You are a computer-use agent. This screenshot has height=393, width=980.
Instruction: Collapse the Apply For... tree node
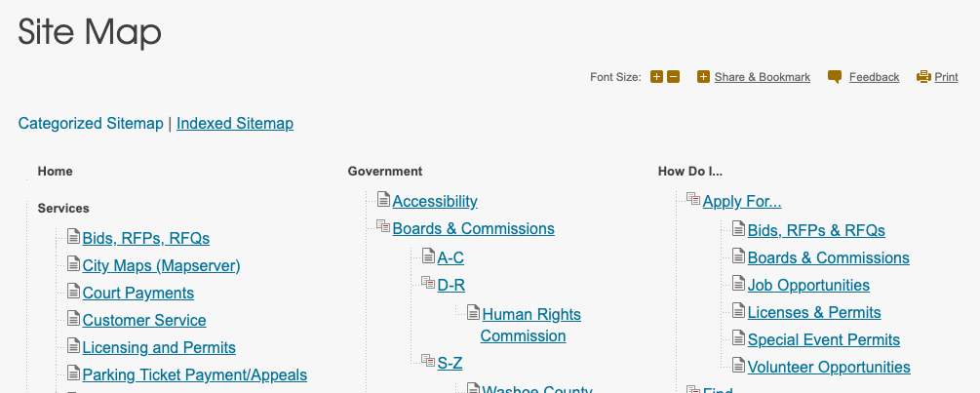pyautogui.click(x=693, y=200)
